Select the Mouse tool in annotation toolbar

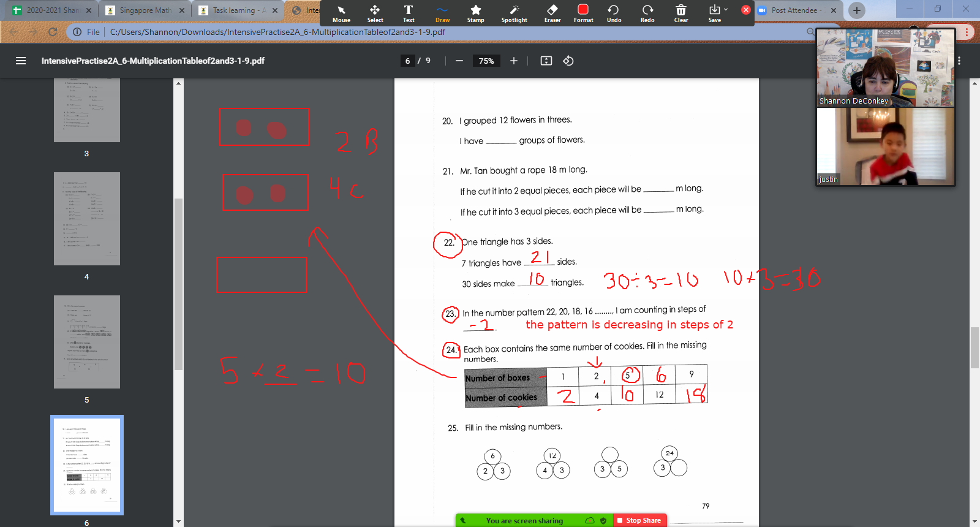[x=341, y=13]
